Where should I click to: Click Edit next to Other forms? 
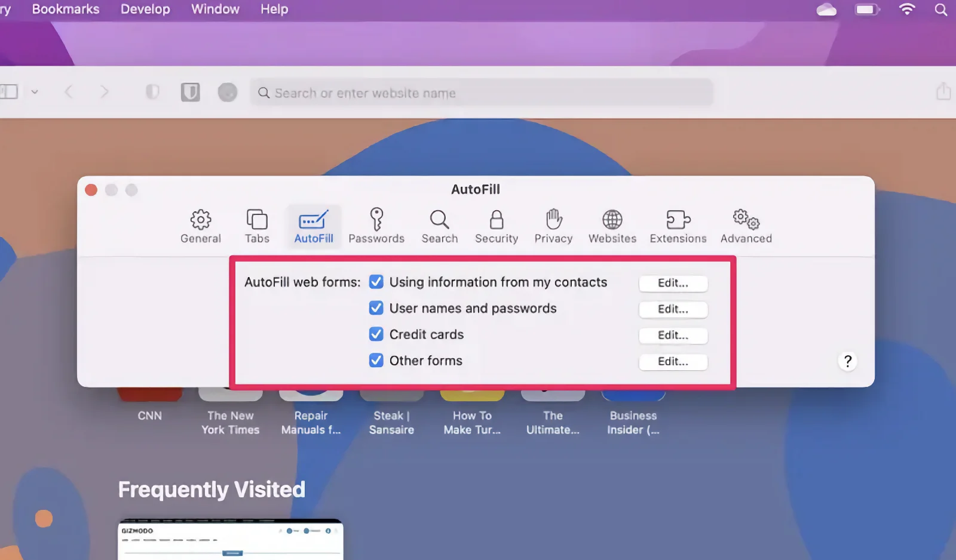[673, 362]
